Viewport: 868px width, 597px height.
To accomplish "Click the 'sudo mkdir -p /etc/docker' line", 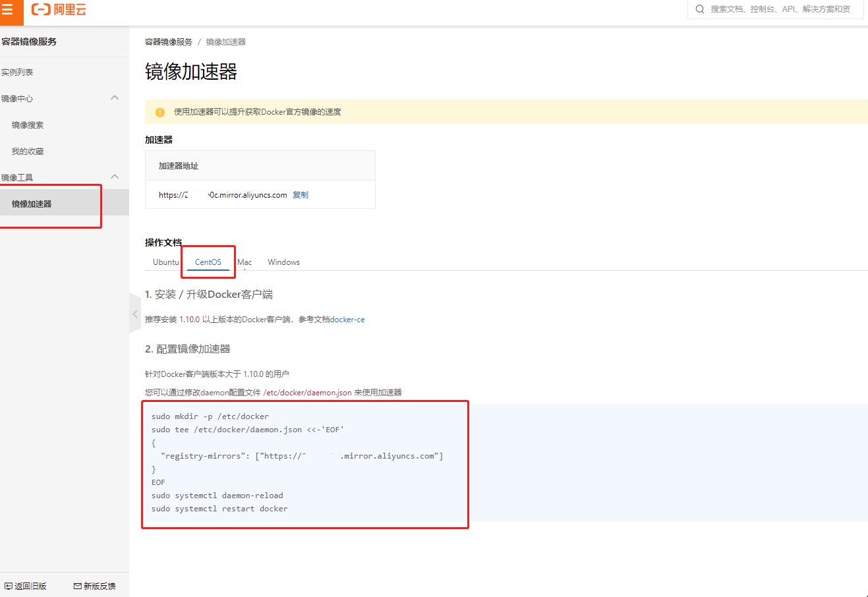I will point(210,416).
